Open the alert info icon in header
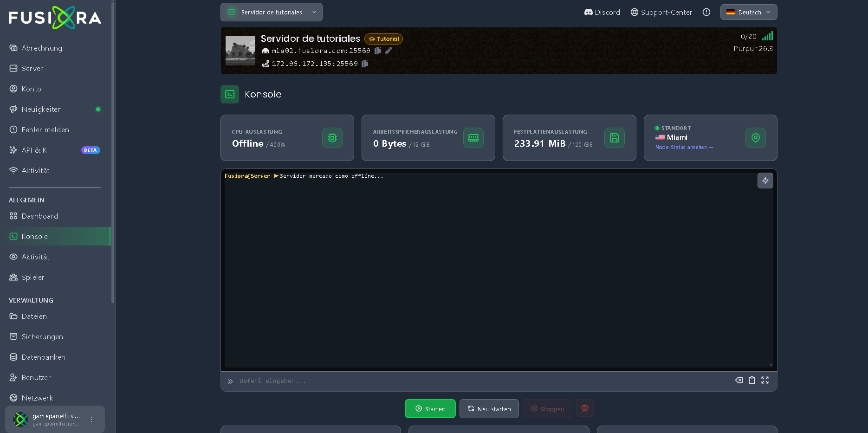The height and width of the screenshot is (433, 868). (706, 12)
